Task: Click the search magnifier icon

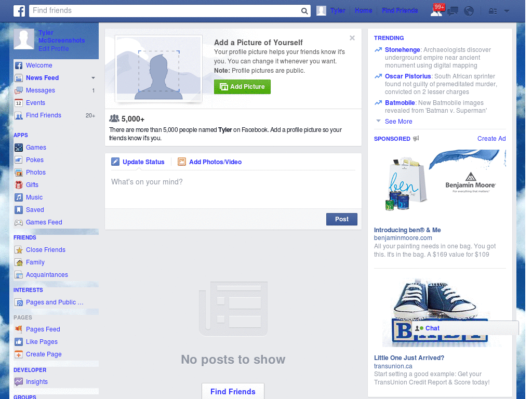Action: (x=304, y=11)
